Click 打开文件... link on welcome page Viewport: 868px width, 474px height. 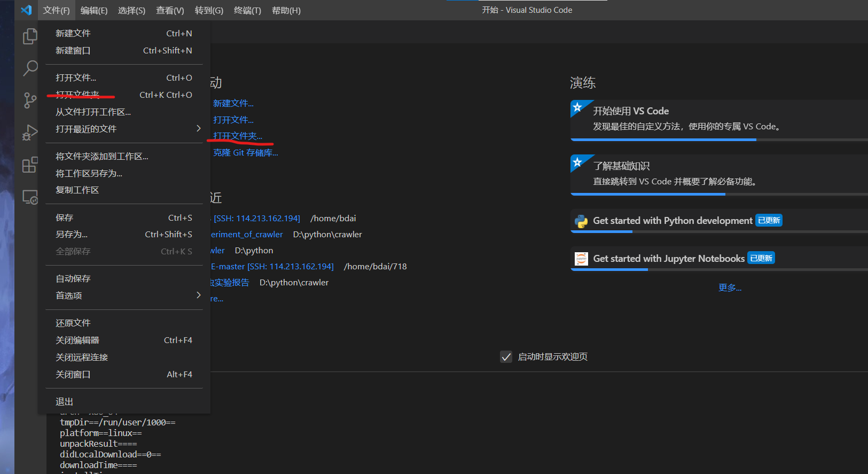coord(233,120)
